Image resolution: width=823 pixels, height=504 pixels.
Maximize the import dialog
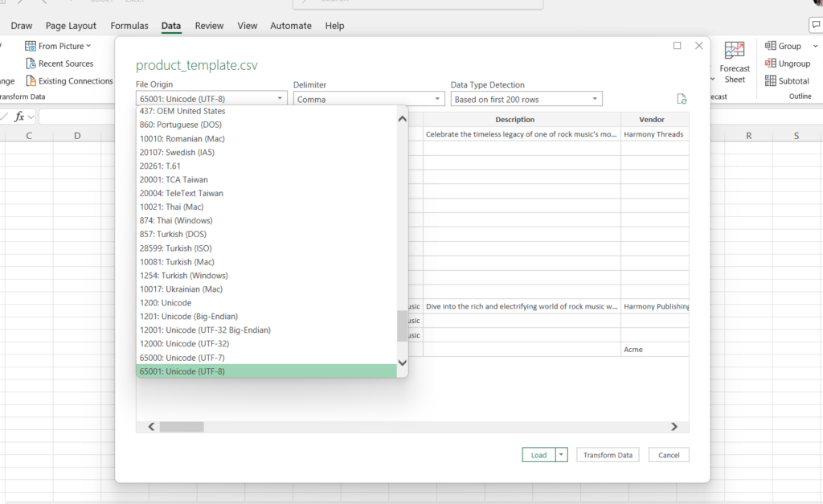tap(677, 46)
